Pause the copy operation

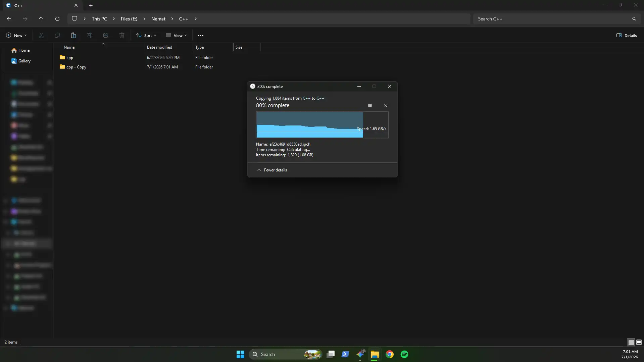click(x=370, y=106)
